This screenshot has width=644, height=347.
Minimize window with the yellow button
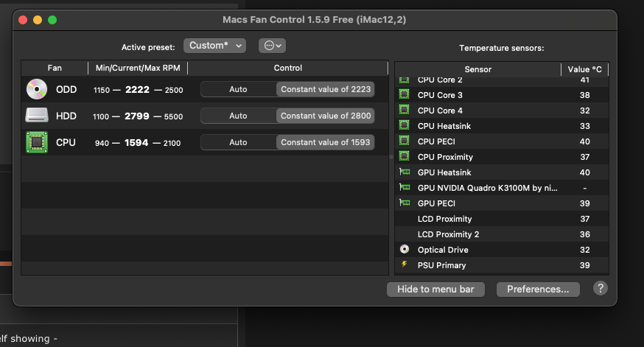coord(38,20)
